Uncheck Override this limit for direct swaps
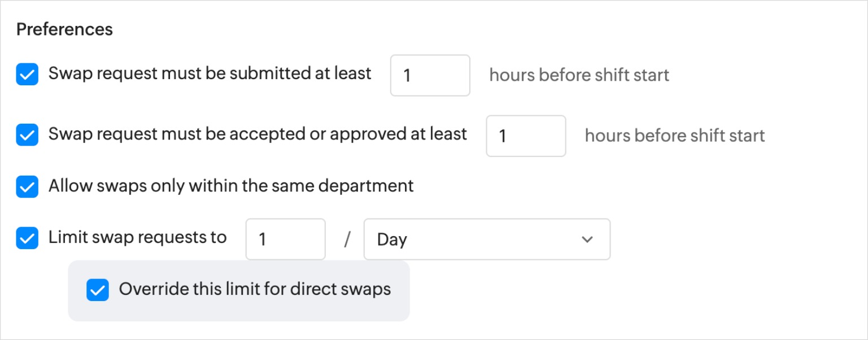The image size is (868, 340). (97, 290)
